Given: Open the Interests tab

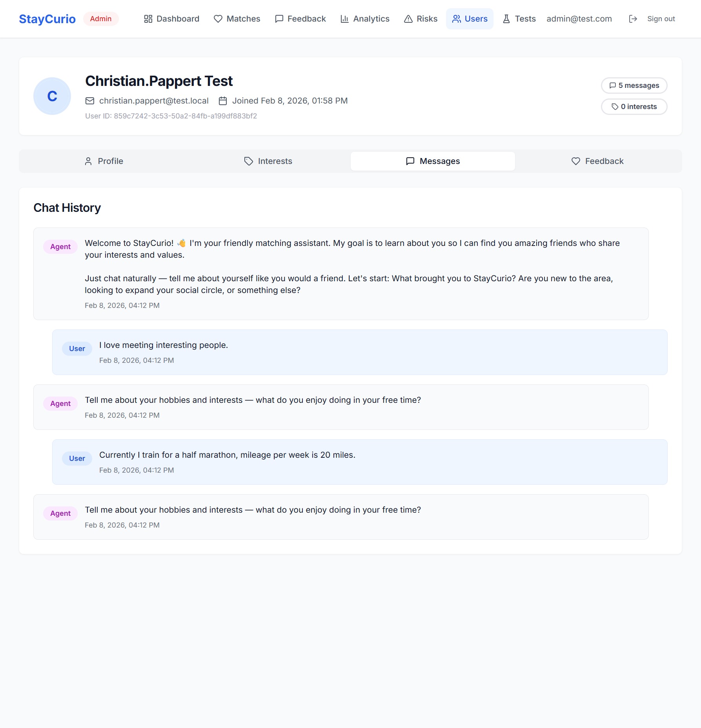Looking at the screenshot, I should click(x=268, y=161).
